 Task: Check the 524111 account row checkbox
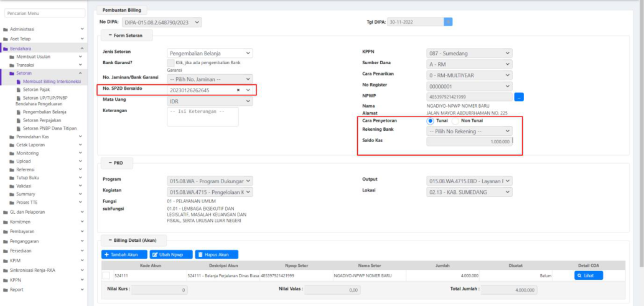(106, 275)
